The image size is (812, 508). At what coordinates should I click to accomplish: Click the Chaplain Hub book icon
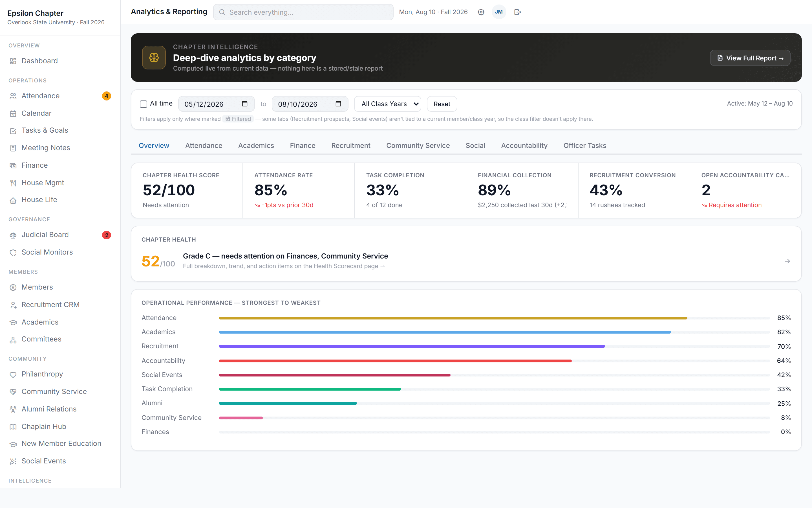tap(13, 427)
